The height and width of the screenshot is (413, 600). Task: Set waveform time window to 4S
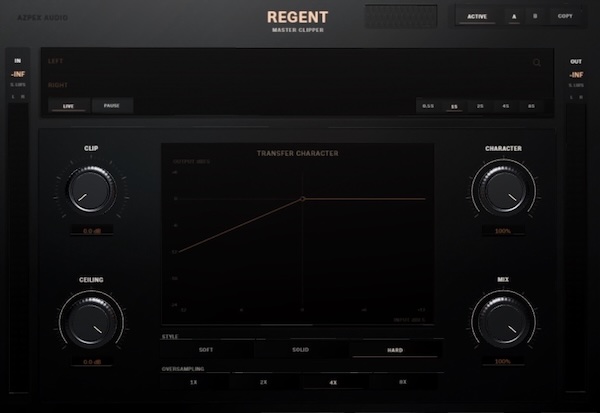click(x=505, y=106)
